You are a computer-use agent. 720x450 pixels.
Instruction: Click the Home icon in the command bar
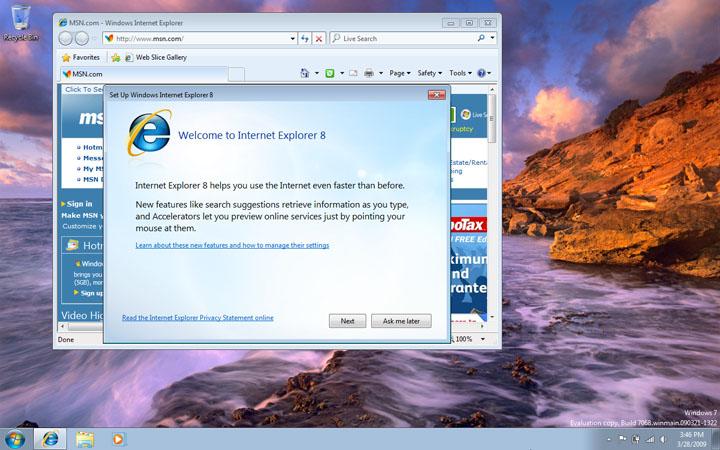pos(304,73)
